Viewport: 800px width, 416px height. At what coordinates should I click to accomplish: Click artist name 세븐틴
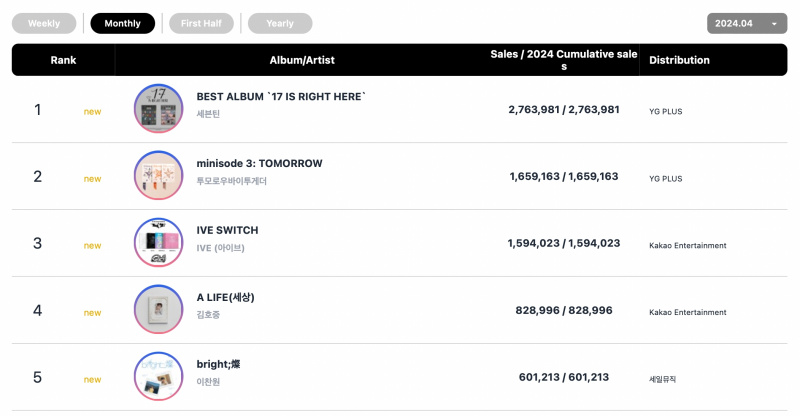(208, 114)
